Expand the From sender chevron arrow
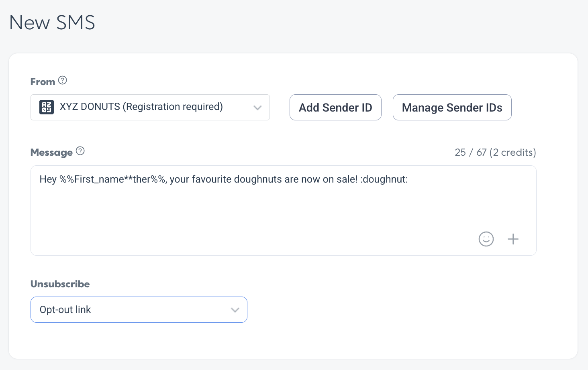588x370 pixels. click(x=257, y=108)
